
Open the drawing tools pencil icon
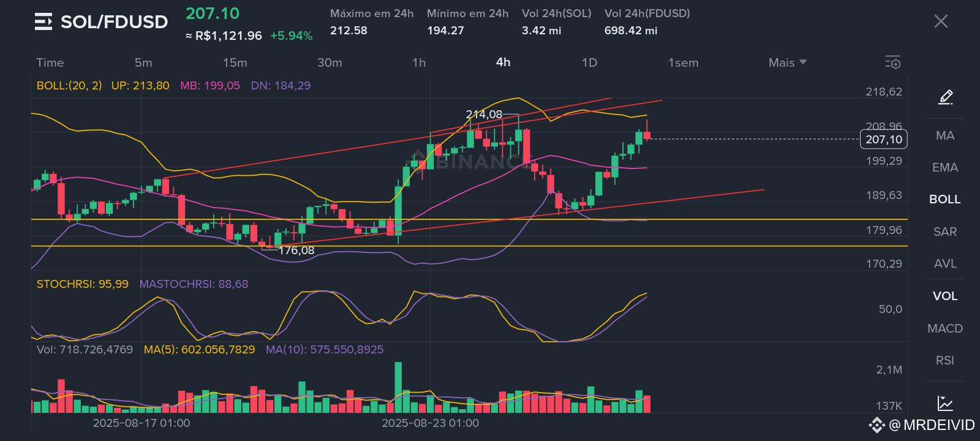946,97
